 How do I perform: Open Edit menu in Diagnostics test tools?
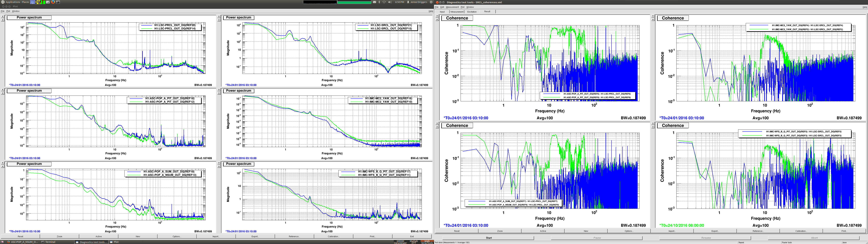(442, 7)
